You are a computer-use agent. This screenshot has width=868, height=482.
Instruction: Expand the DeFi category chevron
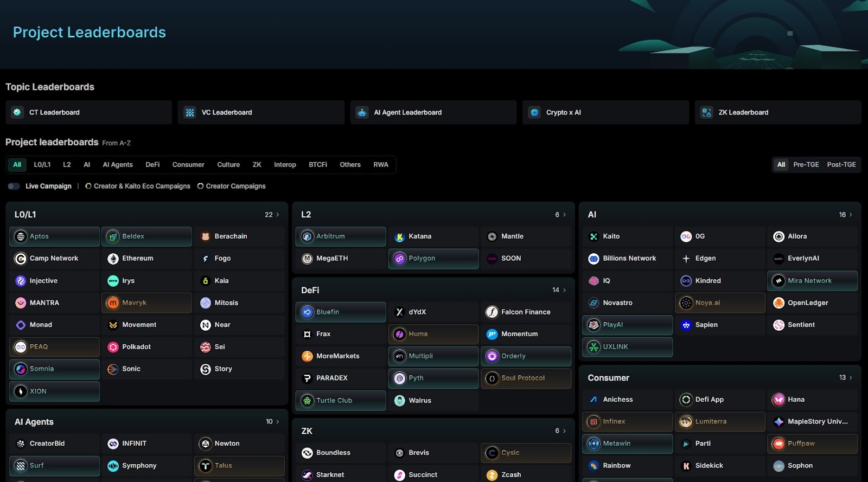coord(564,290)
